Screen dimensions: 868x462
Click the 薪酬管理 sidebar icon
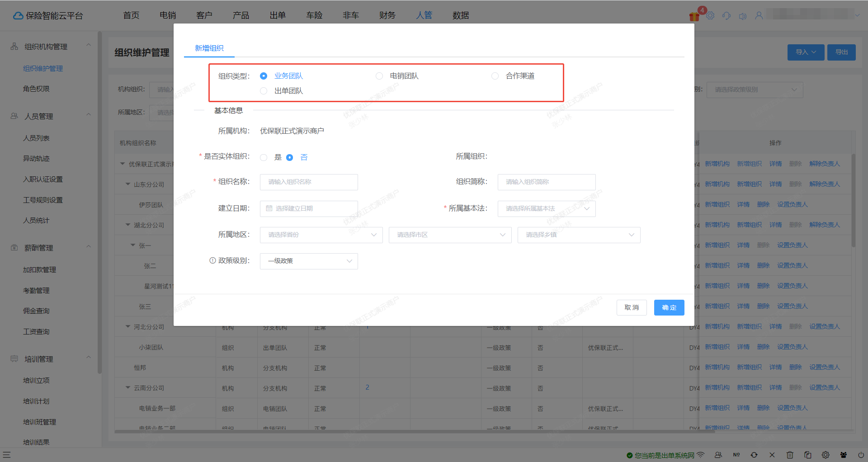14,248
